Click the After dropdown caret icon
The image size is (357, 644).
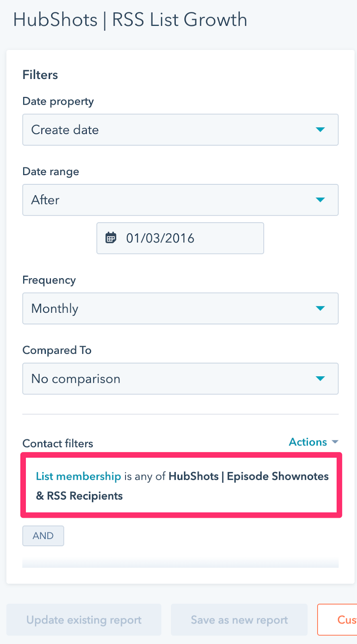[x=320, y=200]
